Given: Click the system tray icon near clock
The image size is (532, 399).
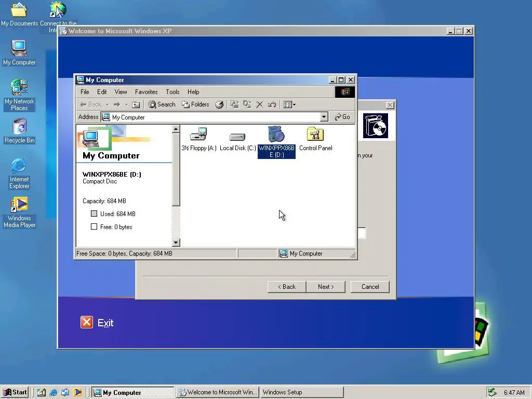Looking at the screenshot, I should coord(493,393).
